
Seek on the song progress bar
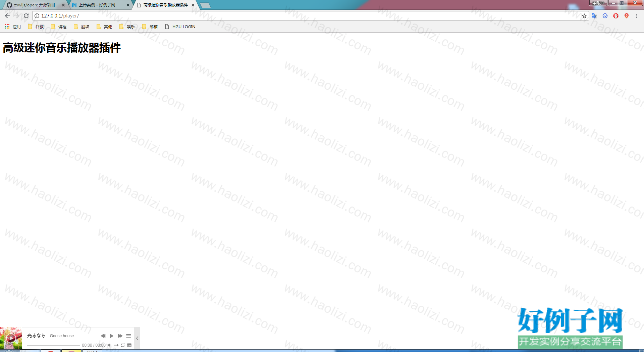[x=53, y=345]
